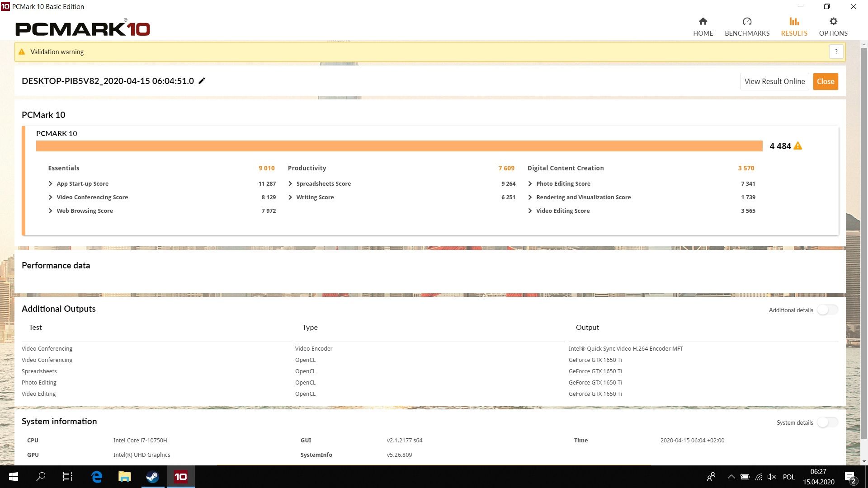Viewport: 868px width, 488px height.
Task: Toggle the System details switch
Action: [828, 422]
